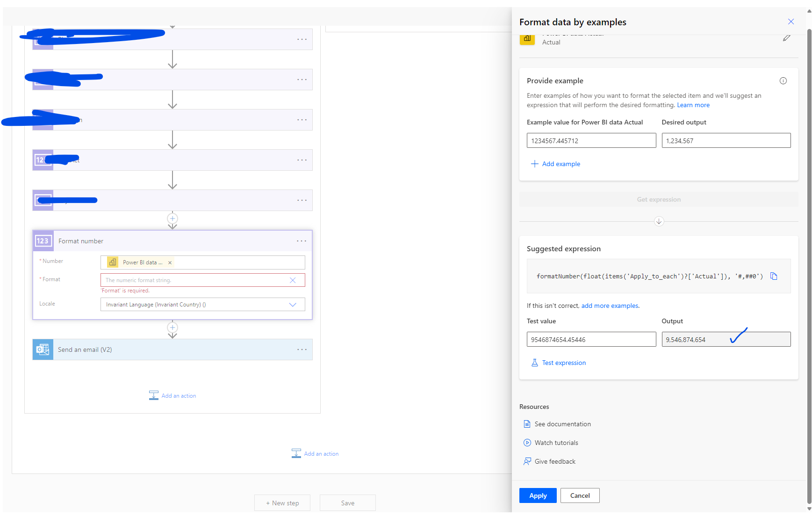Clear the Format field with the X icon
The image size is (812, 517).
[x=293, y=280]
